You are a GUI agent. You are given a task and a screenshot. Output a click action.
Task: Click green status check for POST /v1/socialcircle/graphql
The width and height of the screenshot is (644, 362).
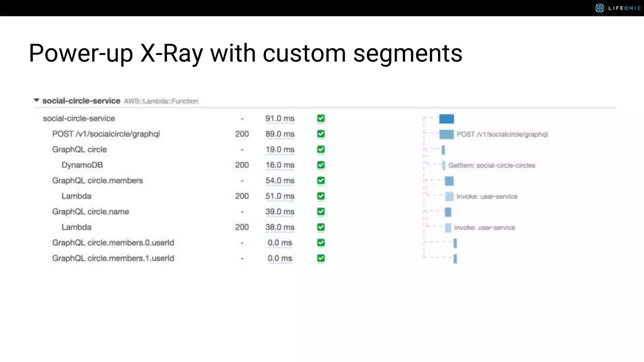tap(321, 134)
